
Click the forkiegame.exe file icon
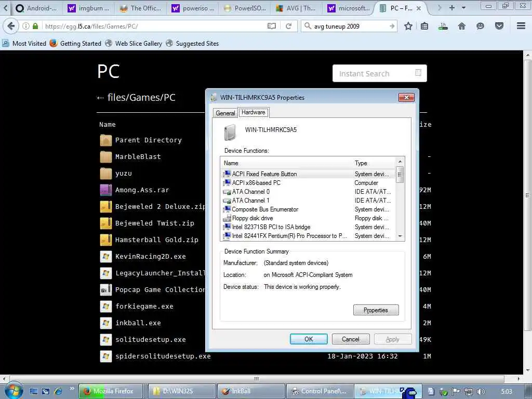tap(106, 307)
